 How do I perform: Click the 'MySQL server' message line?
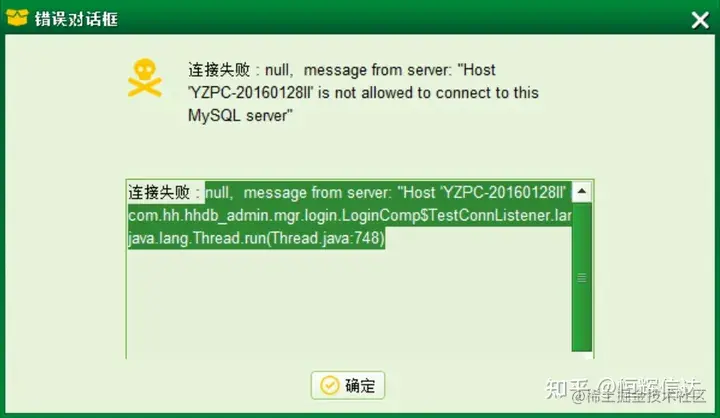(x=240, y=115)
